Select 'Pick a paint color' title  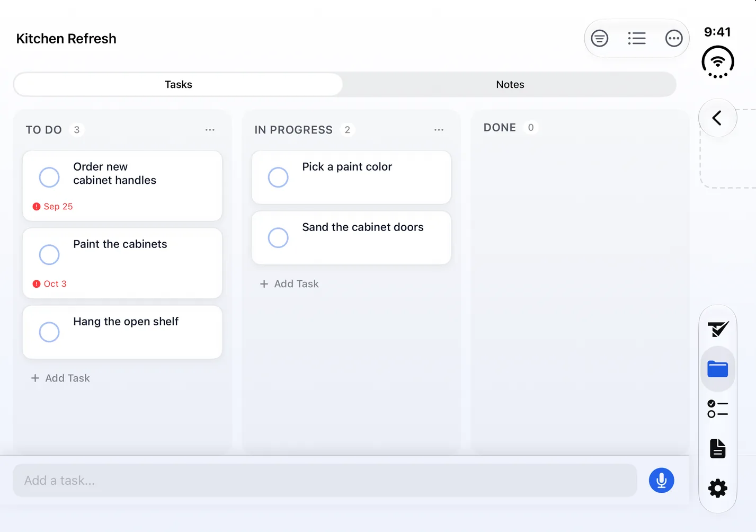click(x=347, y=167)
